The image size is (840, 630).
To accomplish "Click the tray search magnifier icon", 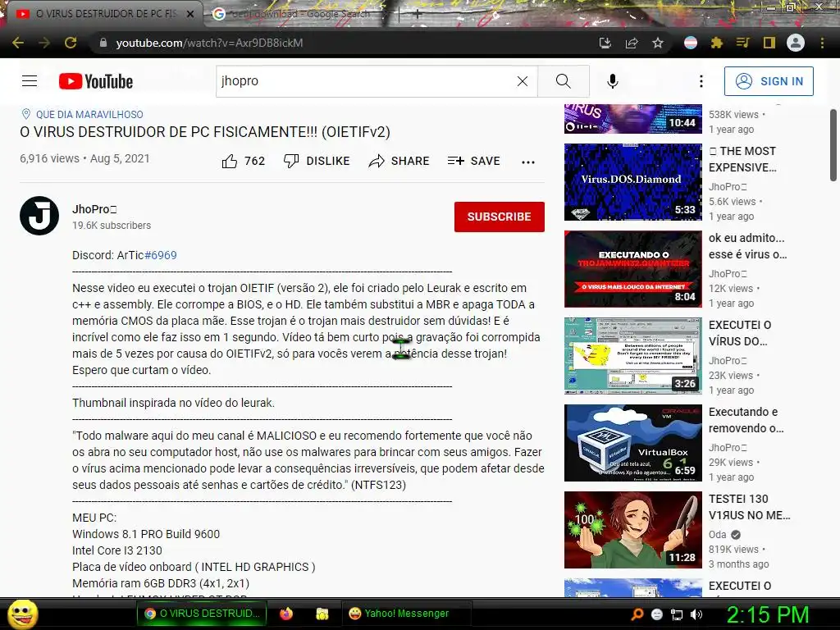I will [x=637, y=614].
